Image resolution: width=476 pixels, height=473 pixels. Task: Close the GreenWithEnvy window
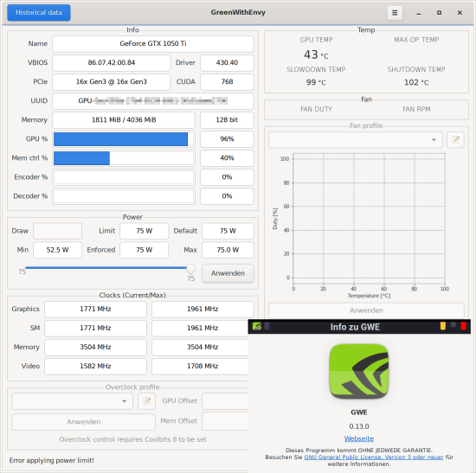click(x=460, y=13)
